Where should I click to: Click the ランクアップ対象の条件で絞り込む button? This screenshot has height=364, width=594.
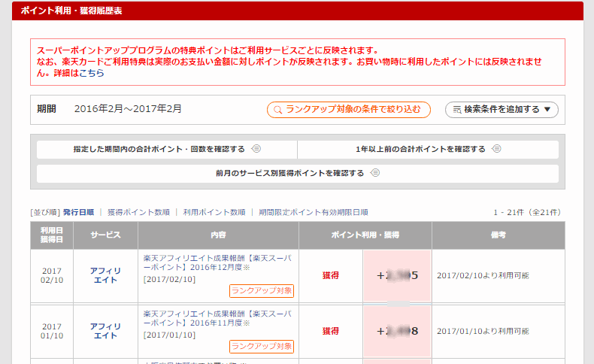(349, 110)
